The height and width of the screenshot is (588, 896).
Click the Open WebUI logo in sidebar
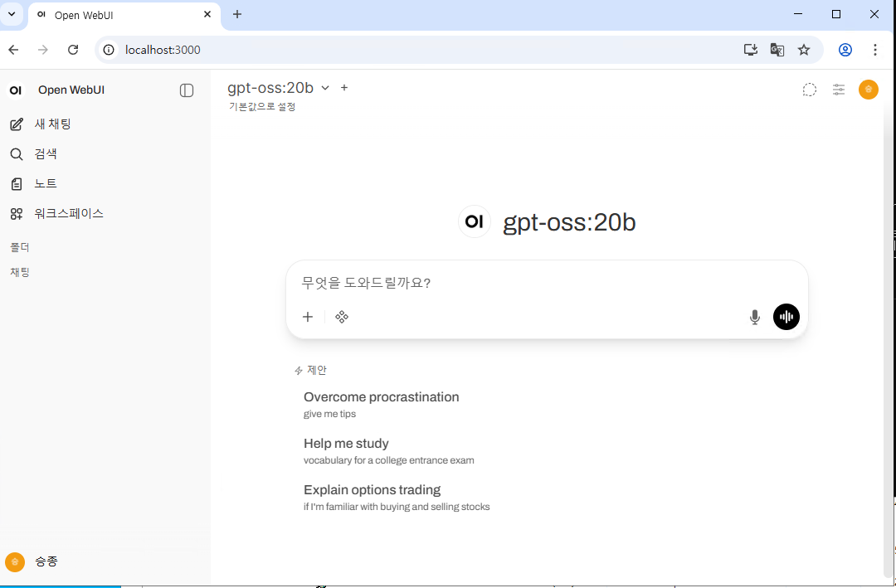coord(16,90)
